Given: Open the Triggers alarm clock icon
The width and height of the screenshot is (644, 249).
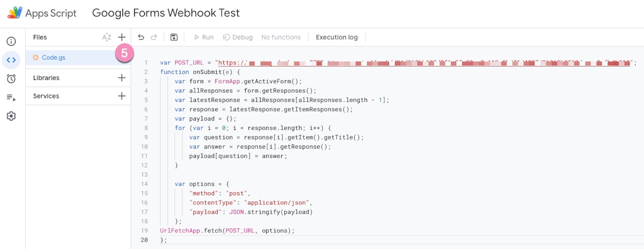Looking at the screenshot, I should [x=11, y=78].
